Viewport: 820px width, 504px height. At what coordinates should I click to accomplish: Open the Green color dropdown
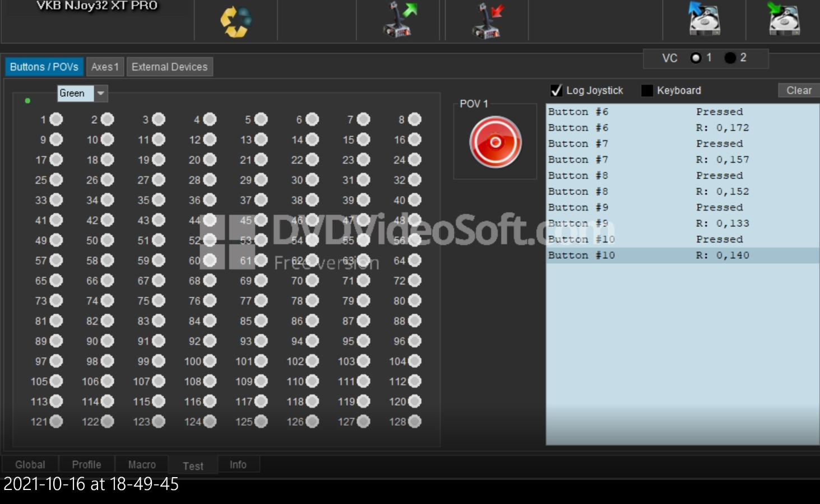click(100, 93)
